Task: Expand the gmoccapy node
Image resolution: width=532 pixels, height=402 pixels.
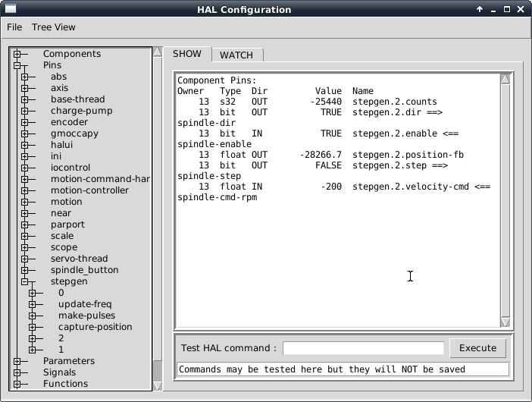Action: 24,133
